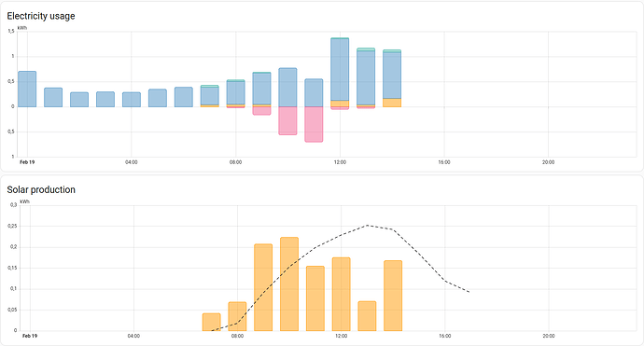The width and height of the screenshot is (644, 346).
Task: Click the "Feb 19" label on the Solar production axis
Action: click(30, 336)
